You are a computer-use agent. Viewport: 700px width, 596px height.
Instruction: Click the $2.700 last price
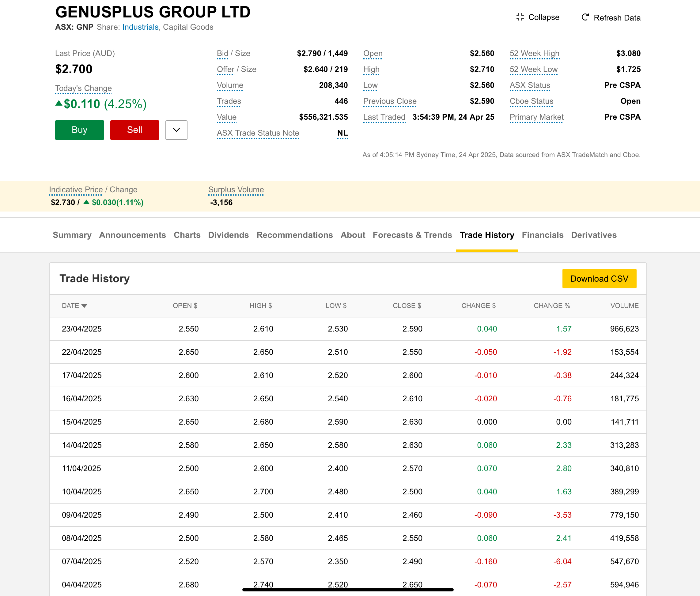coord(74,69)
